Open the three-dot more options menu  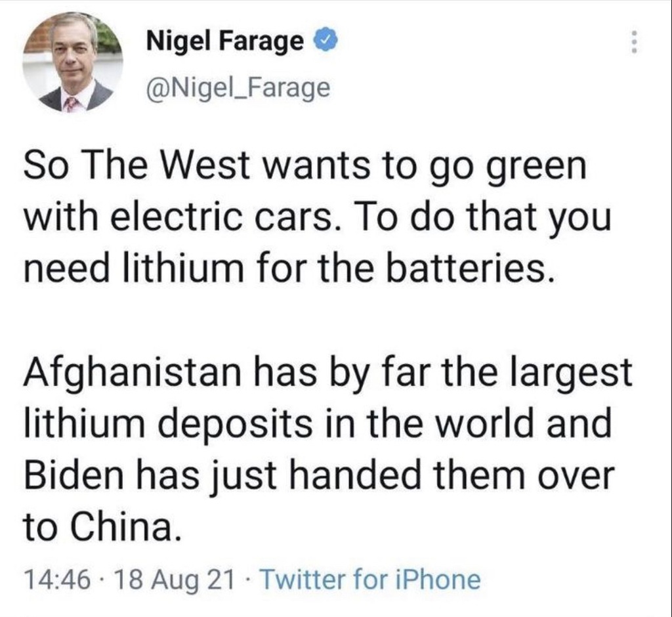click(x=633, y=43)
